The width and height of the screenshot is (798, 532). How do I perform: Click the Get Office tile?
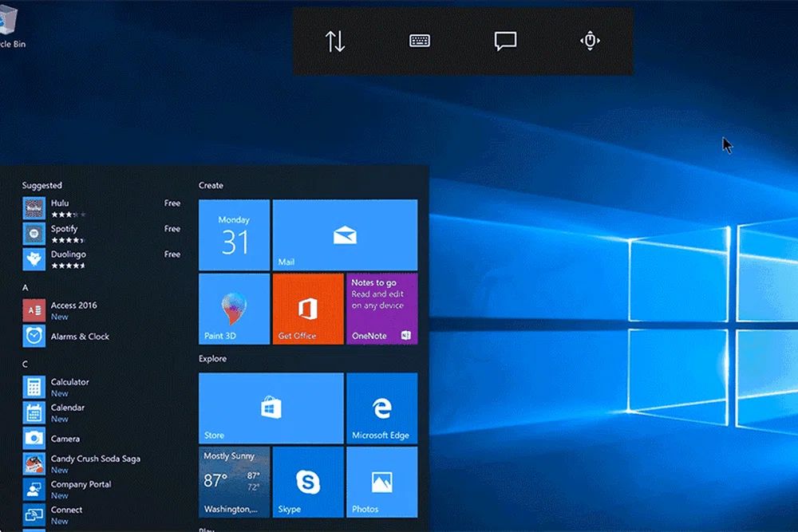click(307, 309)
